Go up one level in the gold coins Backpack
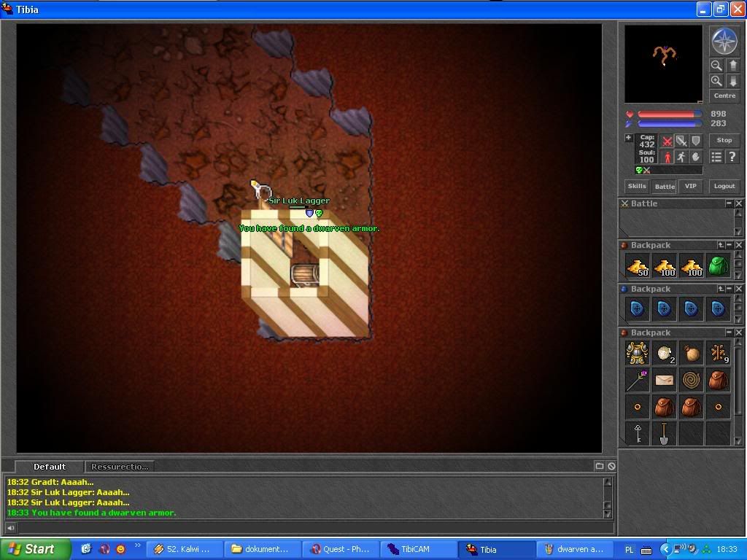 721,245
